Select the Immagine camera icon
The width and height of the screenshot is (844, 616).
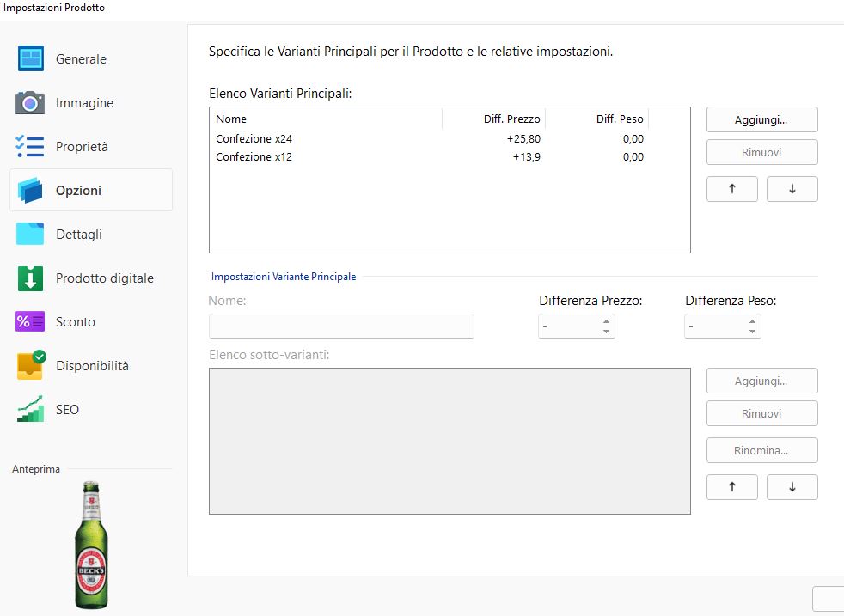click(31, 103)
